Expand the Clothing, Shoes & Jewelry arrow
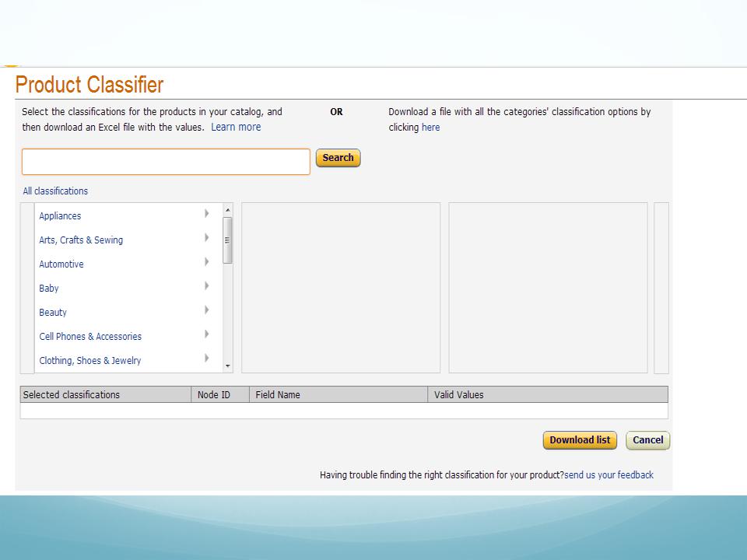 click(207, 358)
